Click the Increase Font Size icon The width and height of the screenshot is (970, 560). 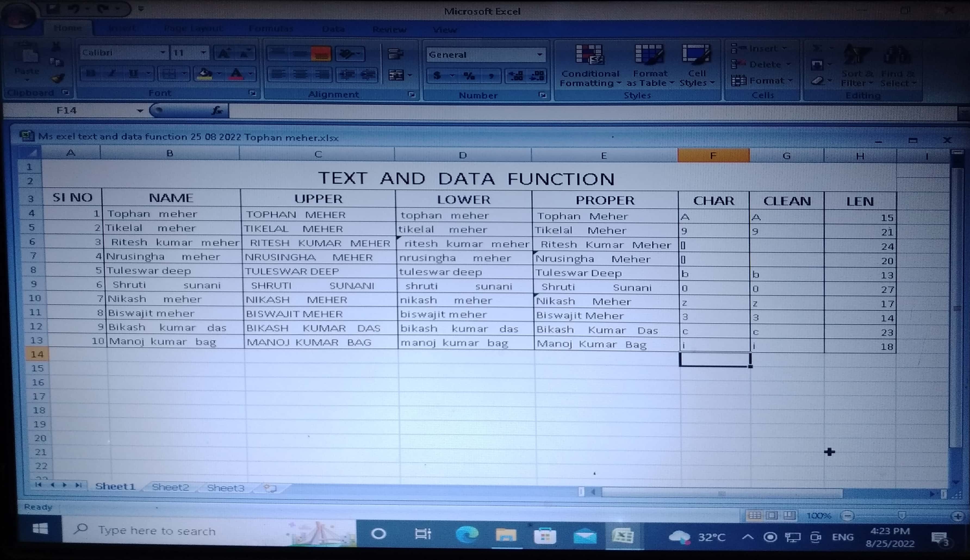pyautogui.click(x=223, y=53)
